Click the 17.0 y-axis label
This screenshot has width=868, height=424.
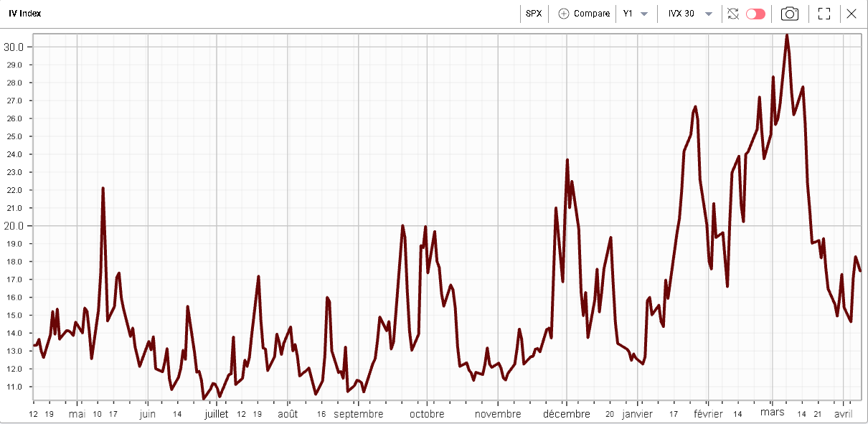pyautogui.click(x=14, y=280)
